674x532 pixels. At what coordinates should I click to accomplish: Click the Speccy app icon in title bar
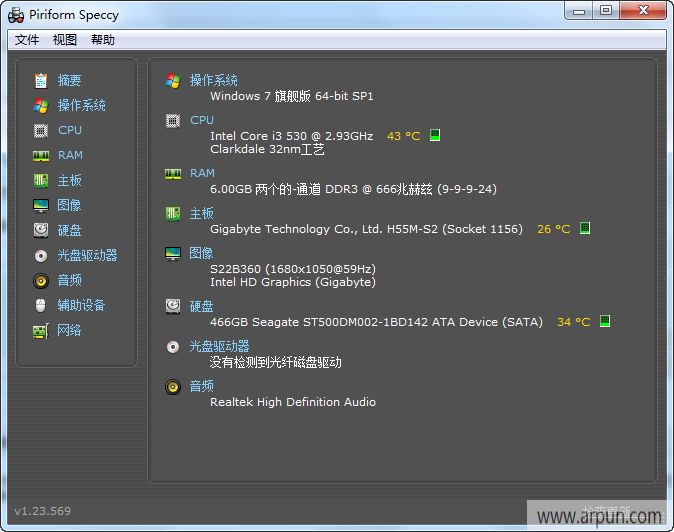point(16,15)
